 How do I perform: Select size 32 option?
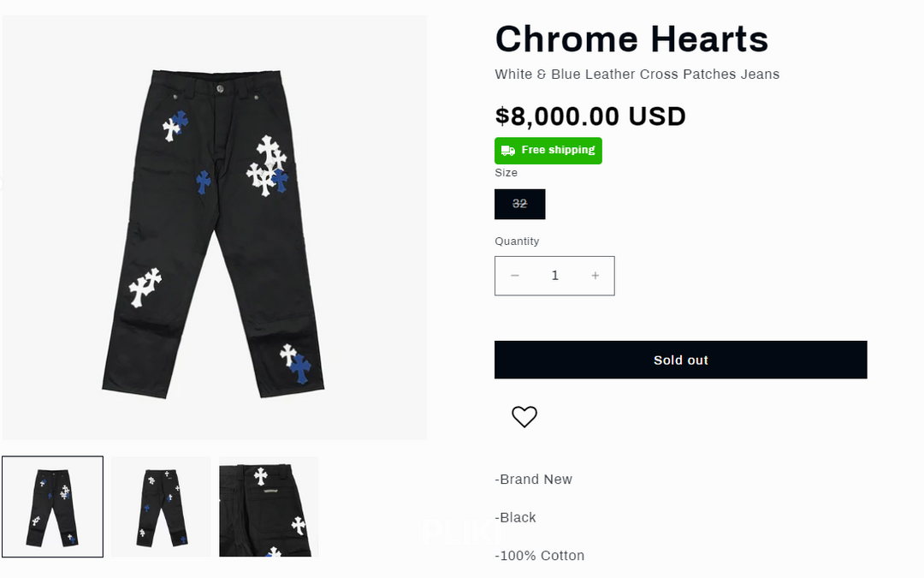tap(519, 204)
